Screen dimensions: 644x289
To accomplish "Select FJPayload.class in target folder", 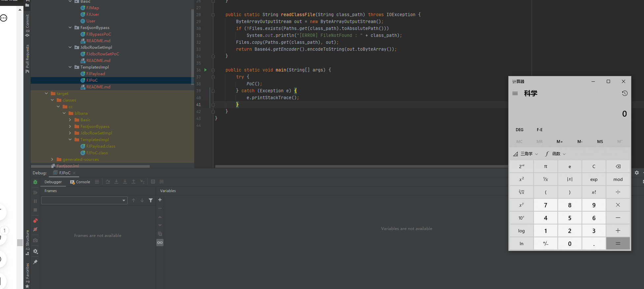I will [101, 146].
